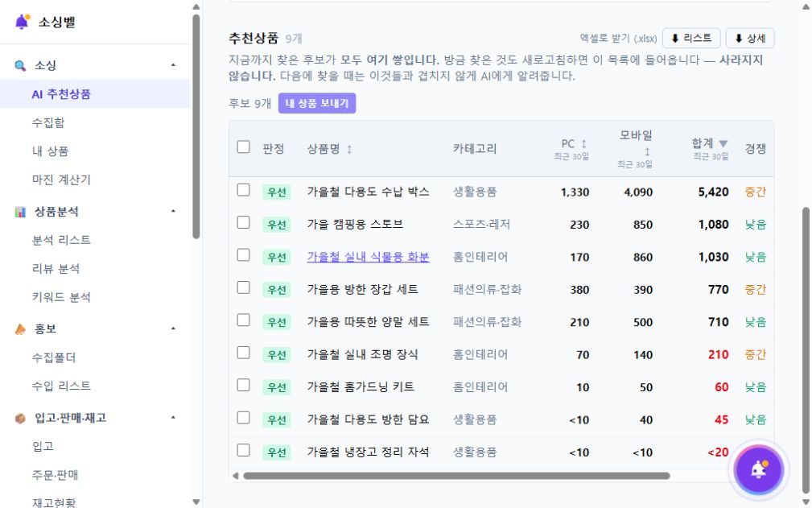
Task: Click 중간 competition in 가을용 방한 장갑 세트 row
Action: 756,290
